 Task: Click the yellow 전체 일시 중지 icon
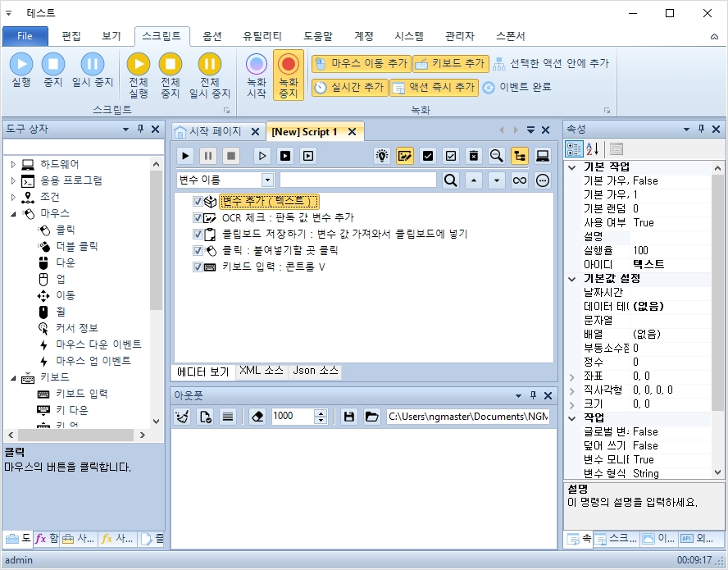point(209,64)
